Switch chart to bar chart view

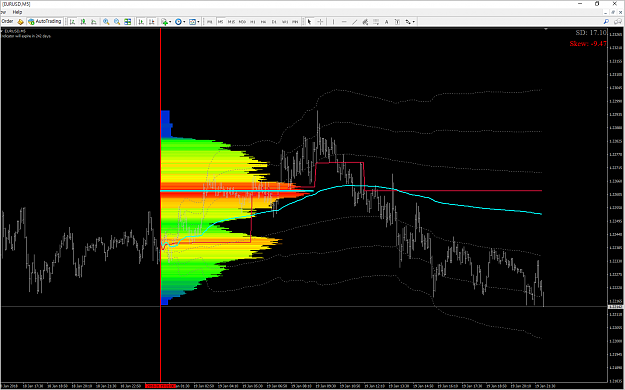pos(72,22)
